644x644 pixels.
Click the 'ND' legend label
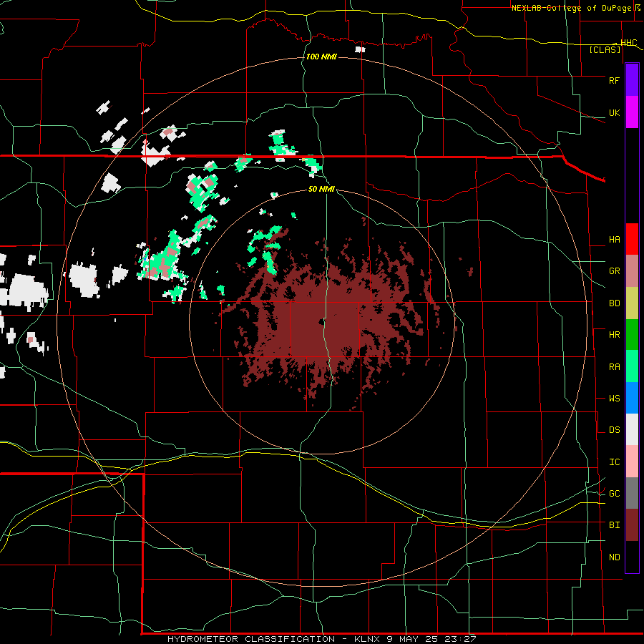(614, 557)
